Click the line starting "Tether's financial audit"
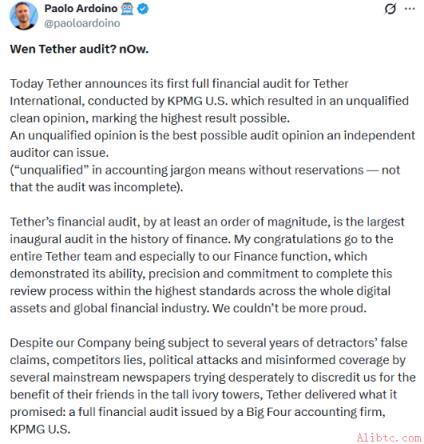Viewport: 424px width, 444px height. 207,222
